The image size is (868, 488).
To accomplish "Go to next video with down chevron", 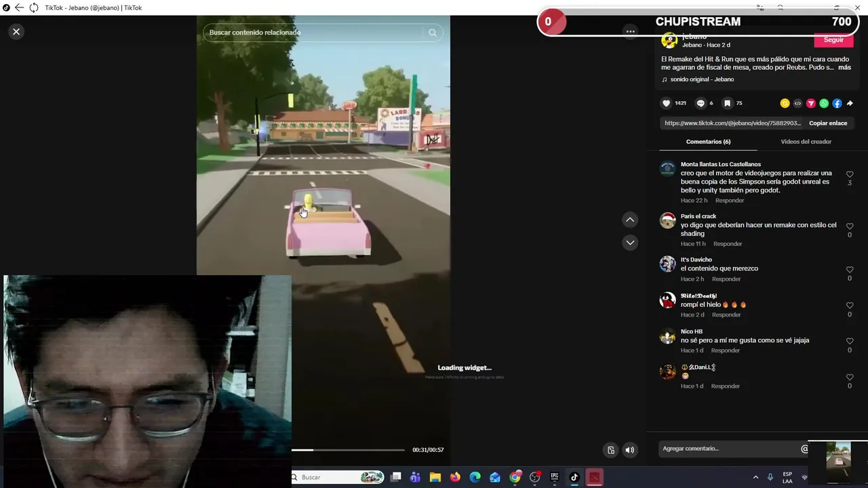I will [x=630, y=243].
